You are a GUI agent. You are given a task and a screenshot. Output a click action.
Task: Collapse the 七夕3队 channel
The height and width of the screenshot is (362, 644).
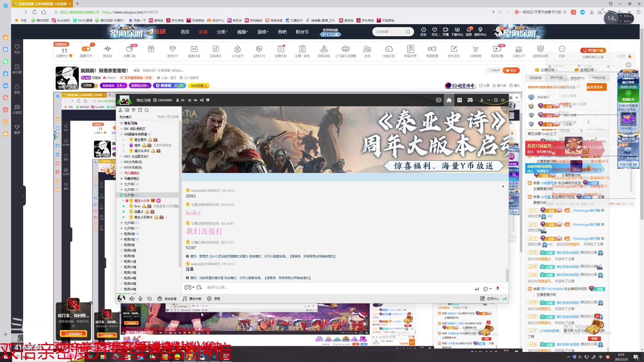click(x=122, y=195)
